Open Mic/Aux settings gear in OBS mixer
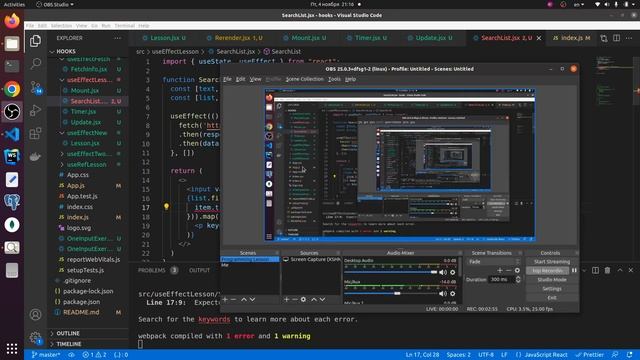The image size is (640, 360). [x=452, y=293]
